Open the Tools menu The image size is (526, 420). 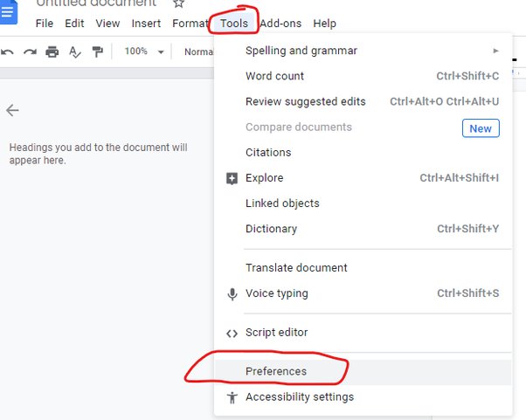pyautogui.click(x=234, y=24)
